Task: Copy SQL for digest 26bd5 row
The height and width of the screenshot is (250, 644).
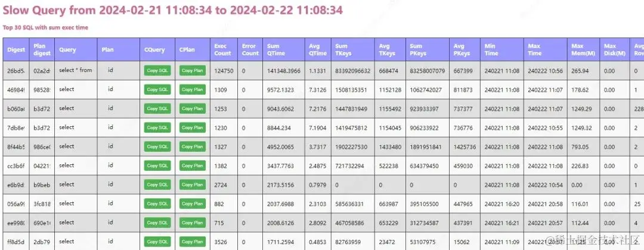Action: [157, 71]
